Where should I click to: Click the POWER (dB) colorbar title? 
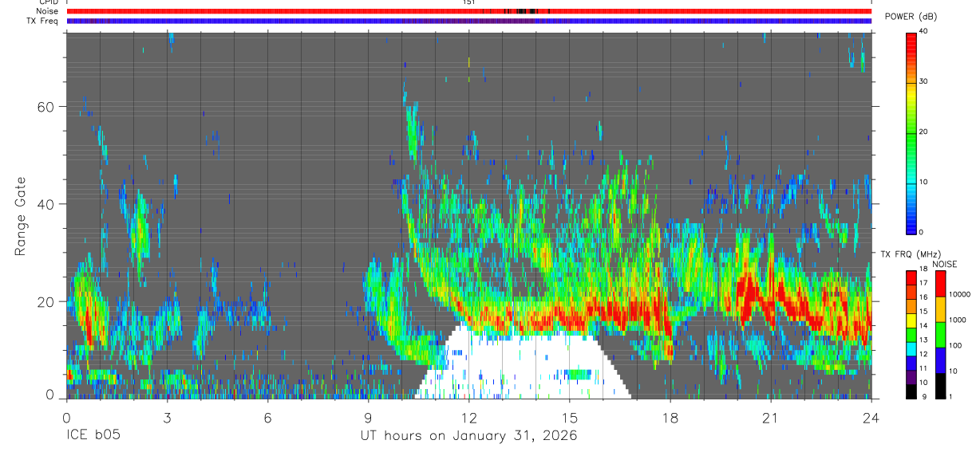[x=911, y=17]
